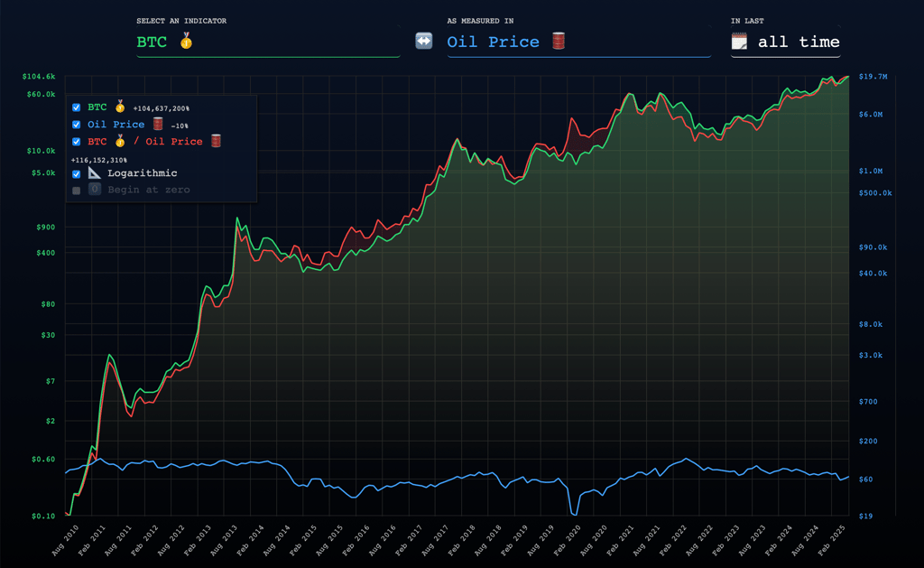The width and height of the screenshot is (924, 568).
Task: Click the medal icon on the green BTC legend row
Action: click(x=120, y=107)
